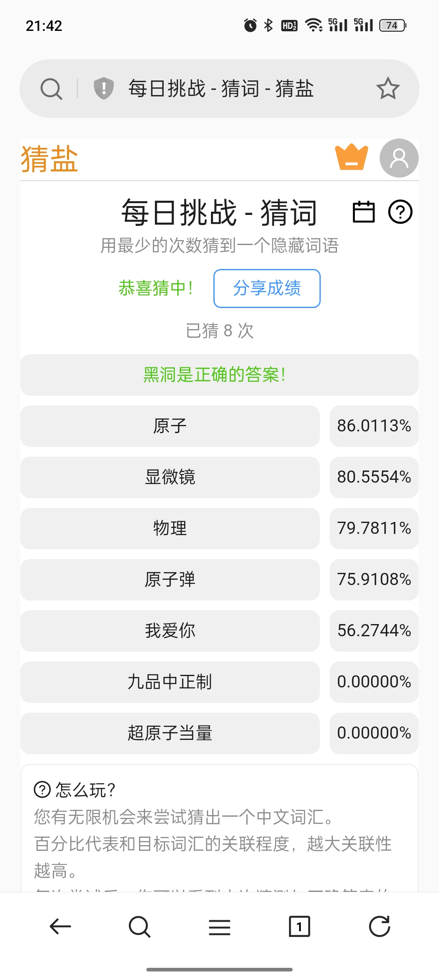Bookmark page with the star icon
The width and height of the screenshot is (439, 980).
388,89
